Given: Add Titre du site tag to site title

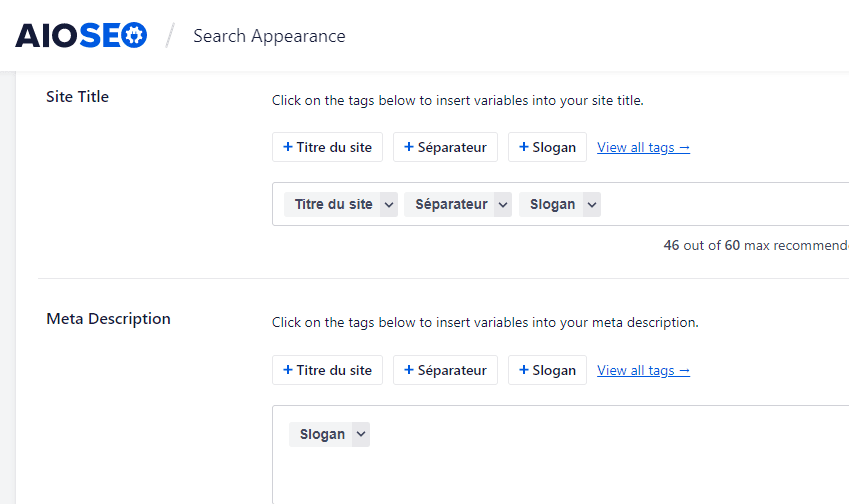Looking at the screenshot, I should coord(328,147).
